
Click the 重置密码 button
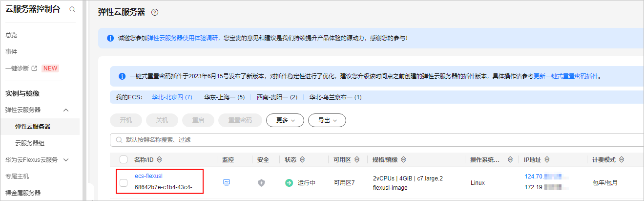pyautogui.click(x=240, y=120)
